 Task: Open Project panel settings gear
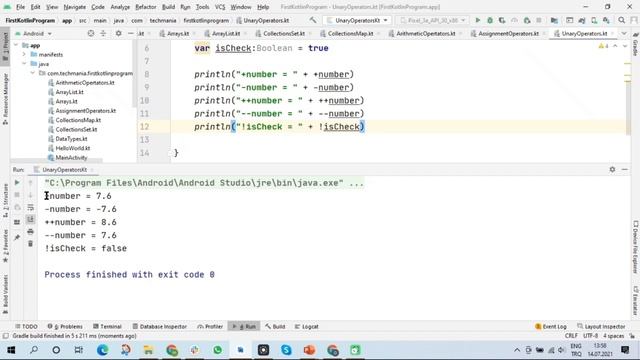[118, 33]
